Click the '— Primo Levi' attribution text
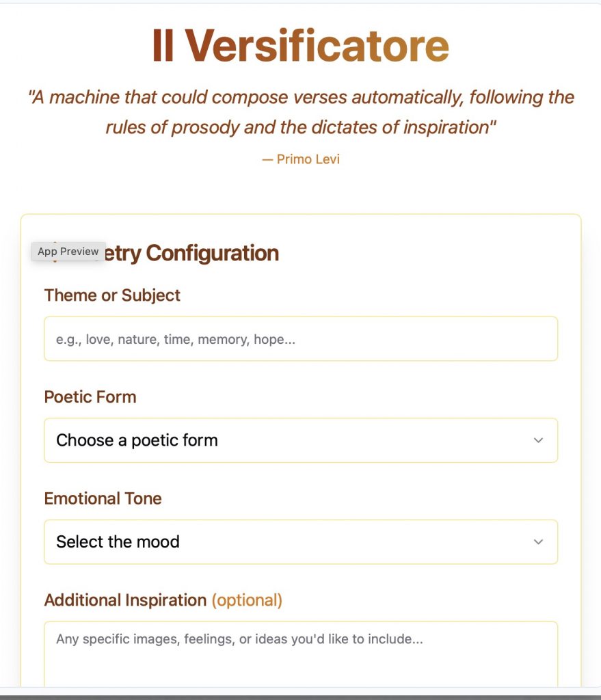Image resolution: width=601 pixels, height=700 pixels. click(x=301, y=159)
